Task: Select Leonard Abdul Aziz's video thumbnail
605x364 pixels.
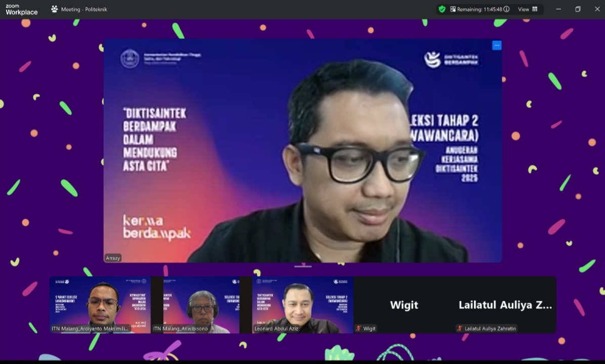Action: coord(303,304)
